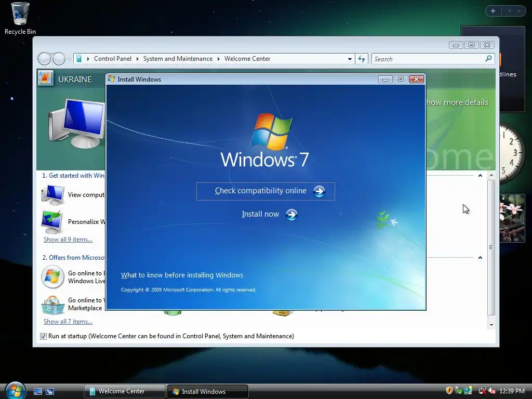This screenshot has width=532, height=399.
Task: Click the UKRAINE user picture icon
Action: [46, 78]
